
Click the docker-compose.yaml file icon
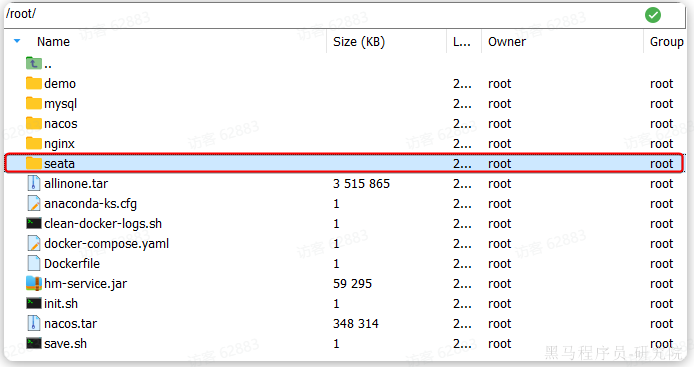click(x=34, y=243)
